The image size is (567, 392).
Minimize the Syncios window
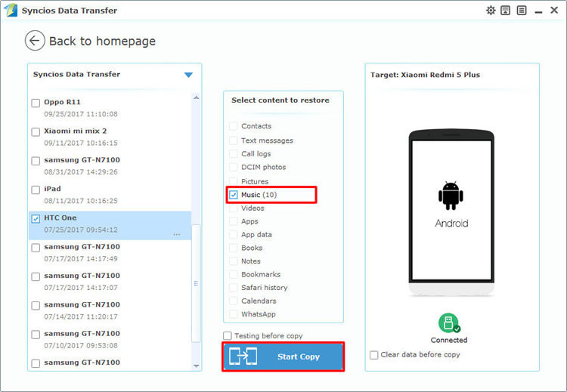tap(538, 11)
